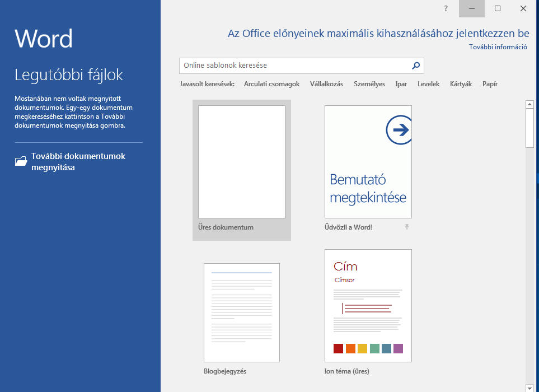Click the Üres dokumentum label
The image size is (539, 392).
tap(226, 227)
